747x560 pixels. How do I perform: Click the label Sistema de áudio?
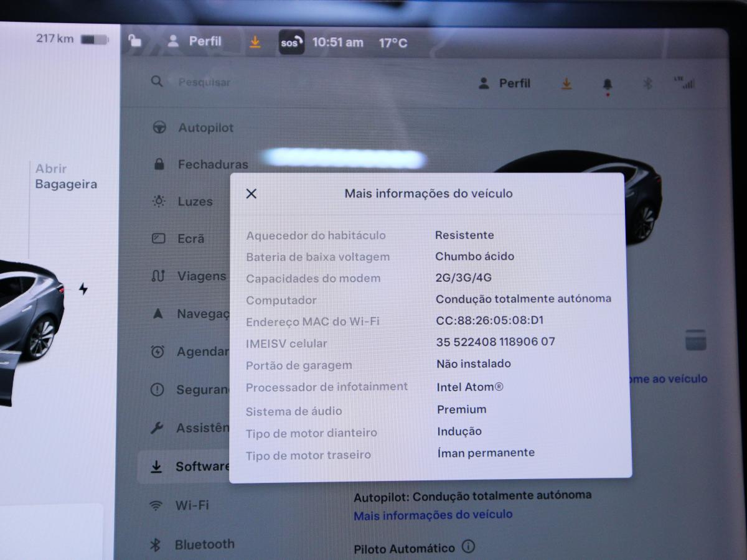click(294, 411)
